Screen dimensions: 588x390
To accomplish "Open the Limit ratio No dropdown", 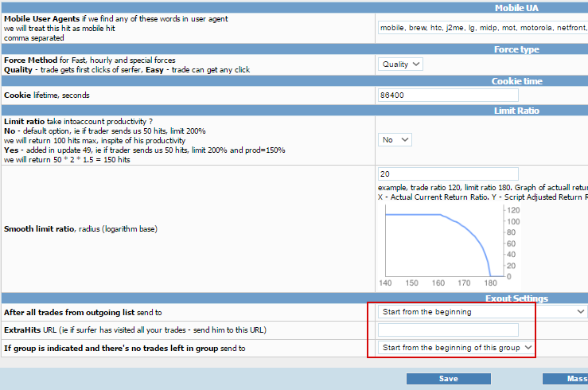I will [x=395, y=140].
